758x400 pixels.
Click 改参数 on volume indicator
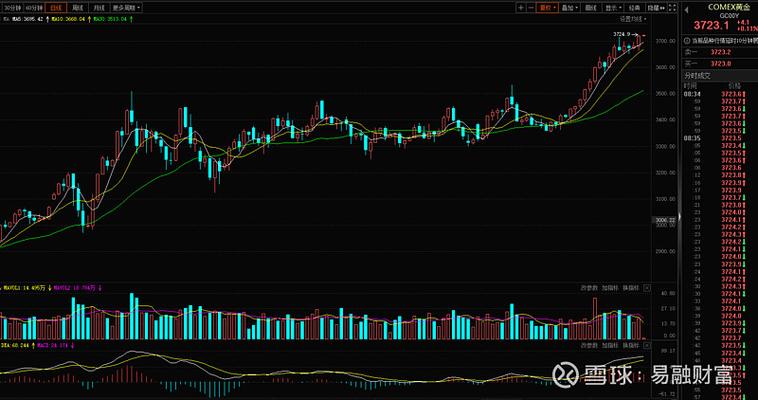[x=589, y=287]
